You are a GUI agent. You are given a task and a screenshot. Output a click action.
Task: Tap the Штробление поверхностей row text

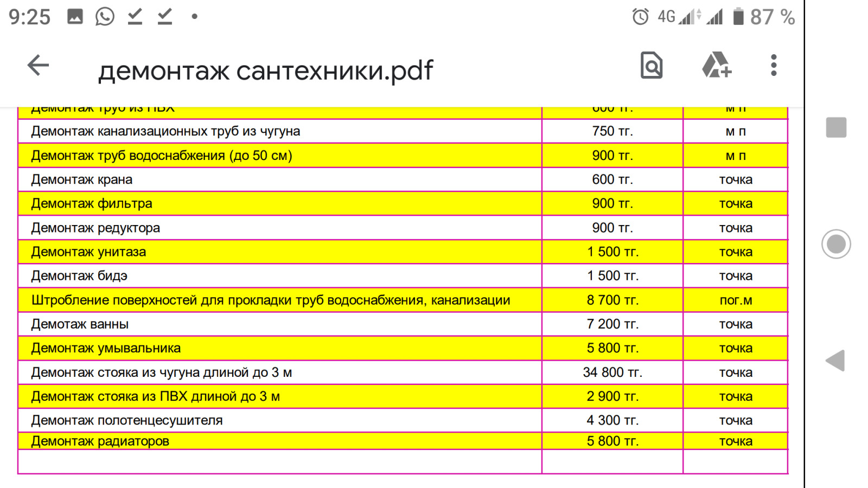pyautogui.click(x=271, y=300)
